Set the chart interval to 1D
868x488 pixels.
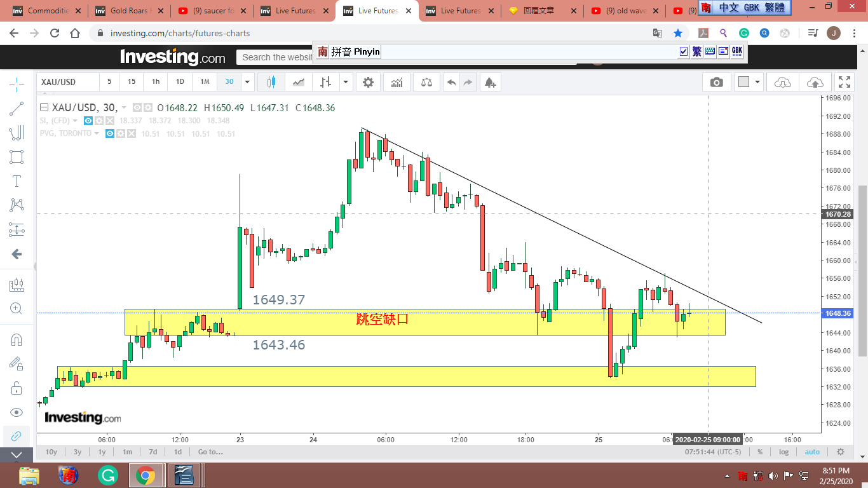tap(180, 82)
